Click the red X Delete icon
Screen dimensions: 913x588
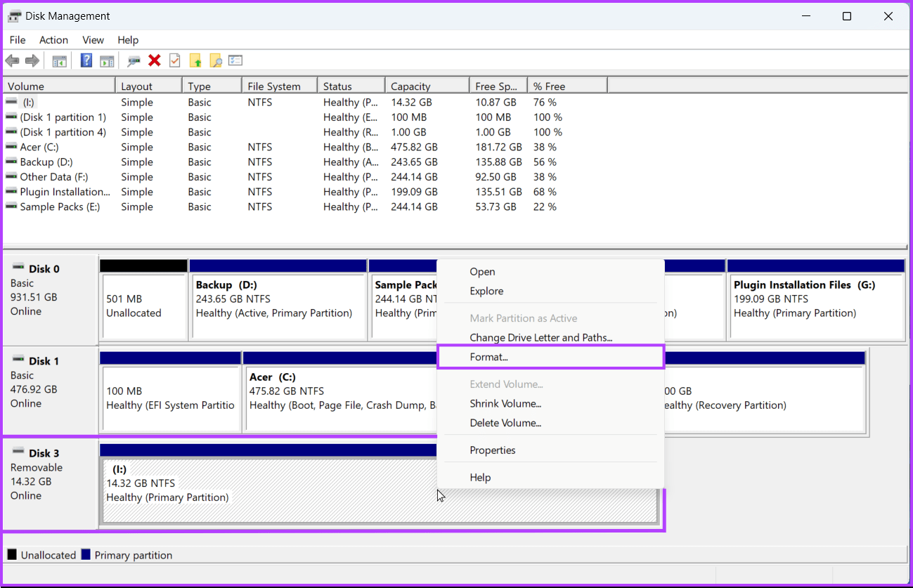[155, 61]
